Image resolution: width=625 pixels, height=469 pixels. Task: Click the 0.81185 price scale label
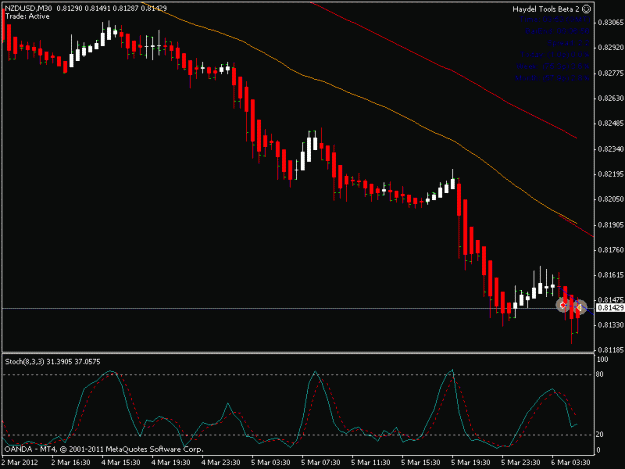point(610,350)
